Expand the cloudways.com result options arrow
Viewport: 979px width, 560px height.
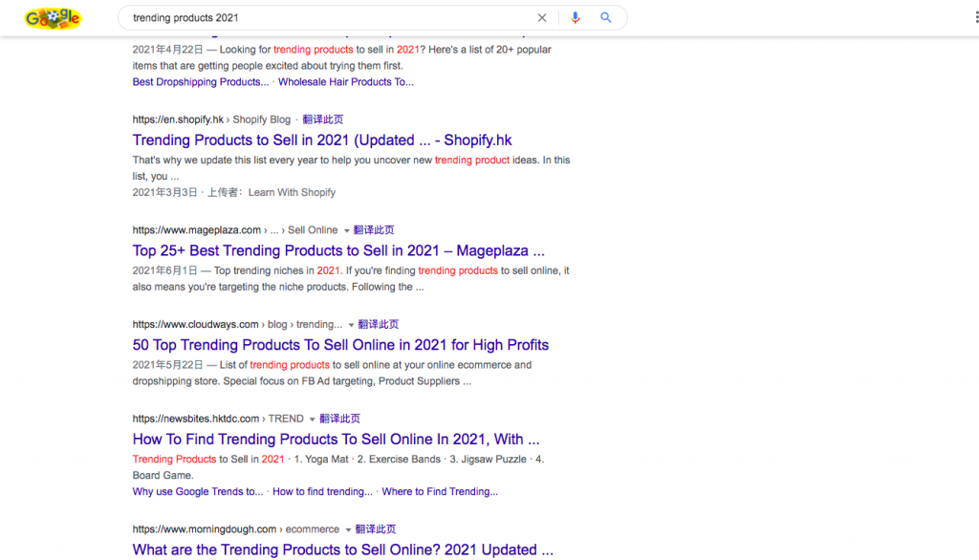(351, 325)
